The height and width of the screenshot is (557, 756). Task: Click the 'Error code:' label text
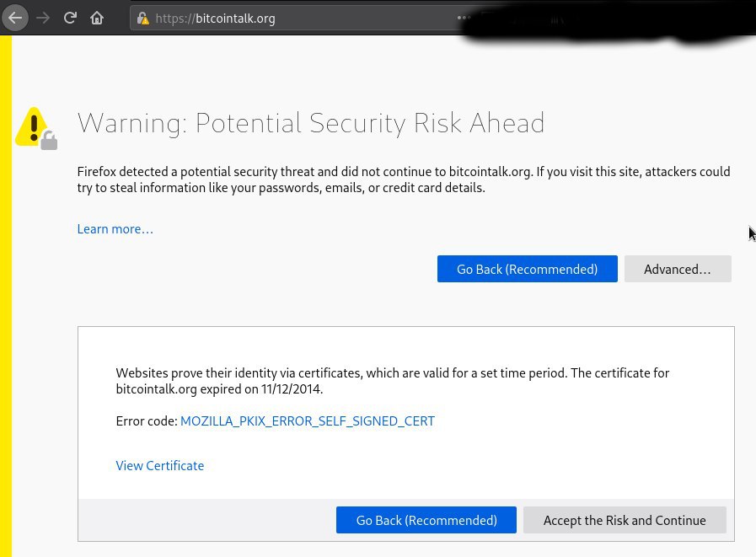click(x=147, y=421)
